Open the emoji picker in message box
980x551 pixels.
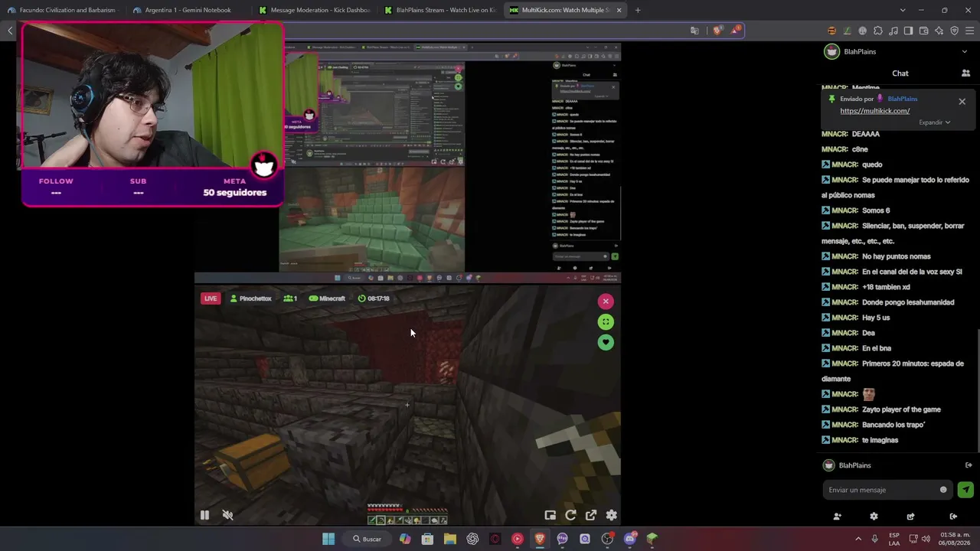pyautogui.click(x=943, y=490)
